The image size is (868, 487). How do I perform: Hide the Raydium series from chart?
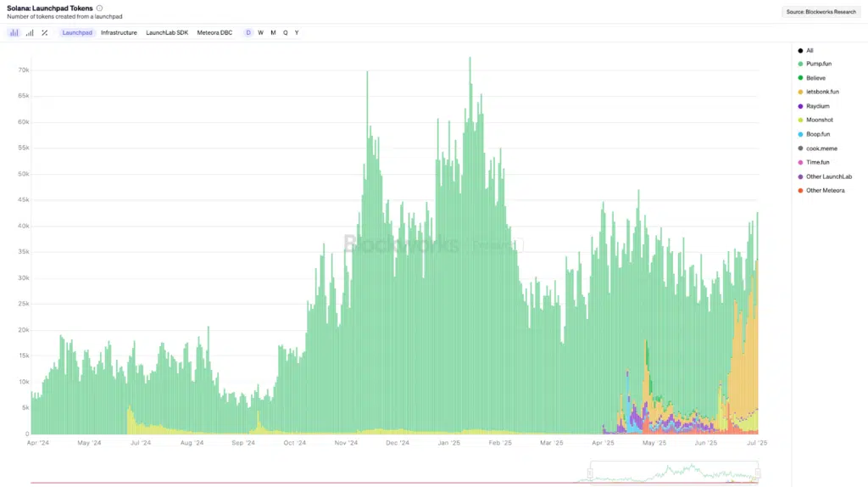[817, 106]
